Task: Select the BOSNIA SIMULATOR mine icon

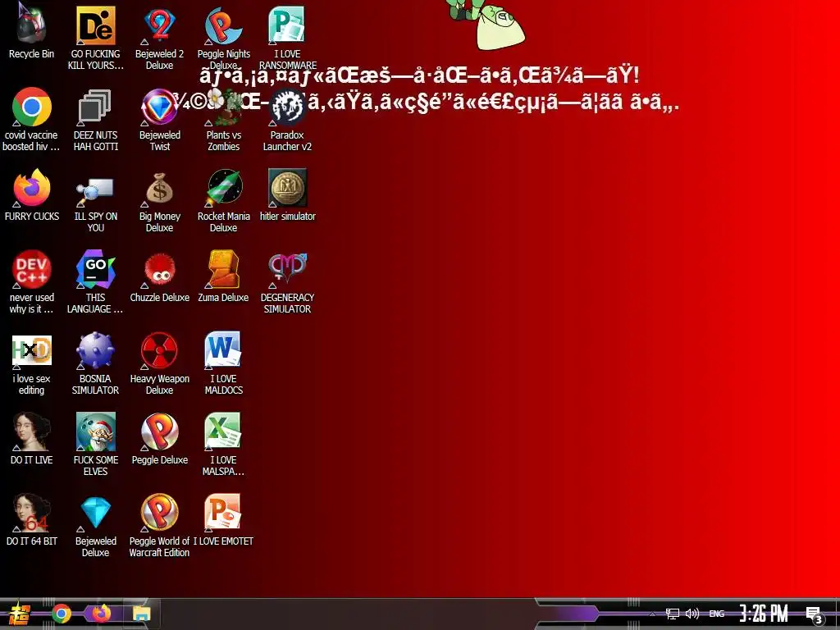Action: point(95,351)
